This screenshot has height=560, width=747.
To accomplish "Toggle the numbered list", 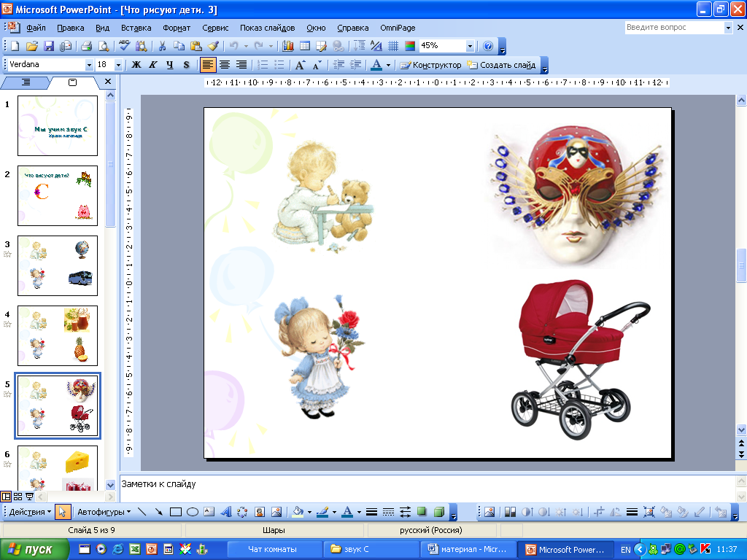I will (263, 65).
